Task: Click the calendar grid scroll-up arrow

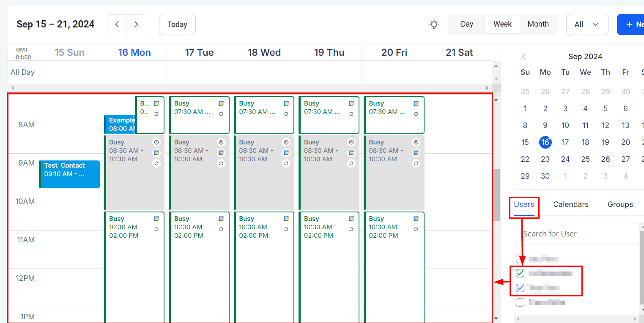Action: [x=496, y=100]
